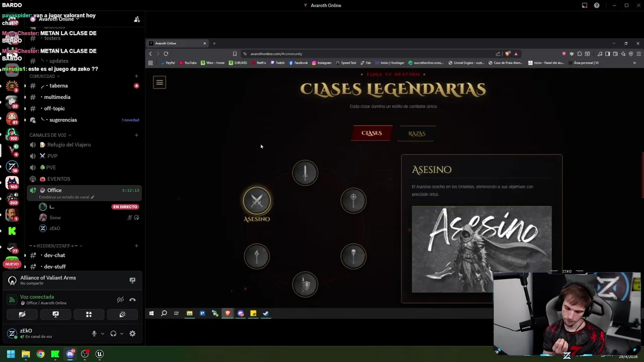Open a new browser tab
The height and width of the screenshot is (362, 644).
click(214, 43)
